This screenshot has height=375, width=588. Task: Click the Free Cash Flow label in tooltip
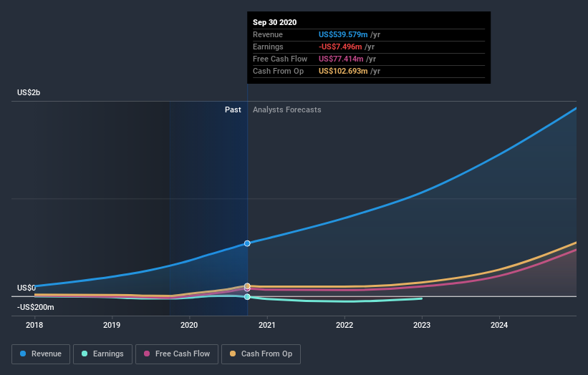280,59
